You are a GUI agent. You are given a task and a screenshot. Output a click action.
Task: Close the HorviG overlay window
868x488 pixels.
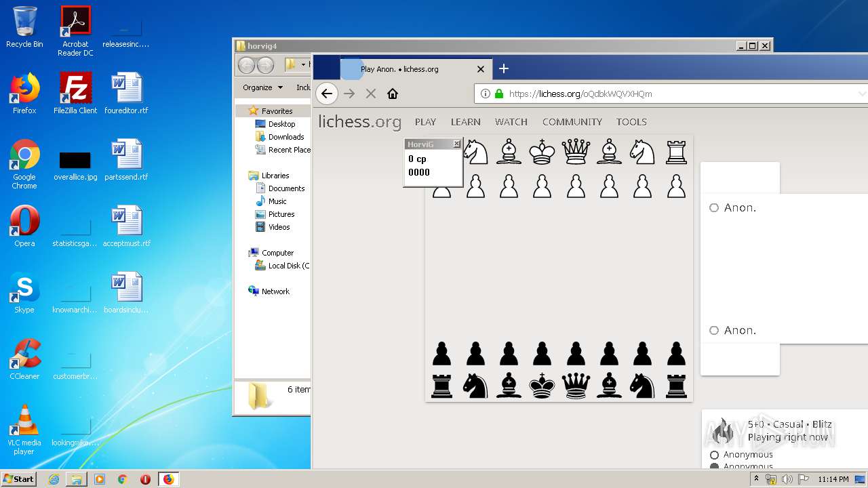point(456,144)
